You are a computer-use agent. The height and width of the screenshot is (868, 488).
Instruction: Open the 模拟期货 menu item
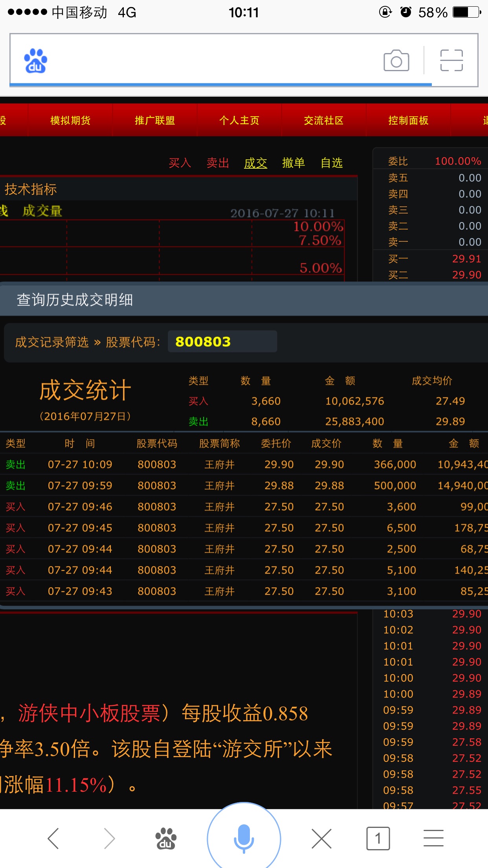(70, 120)
